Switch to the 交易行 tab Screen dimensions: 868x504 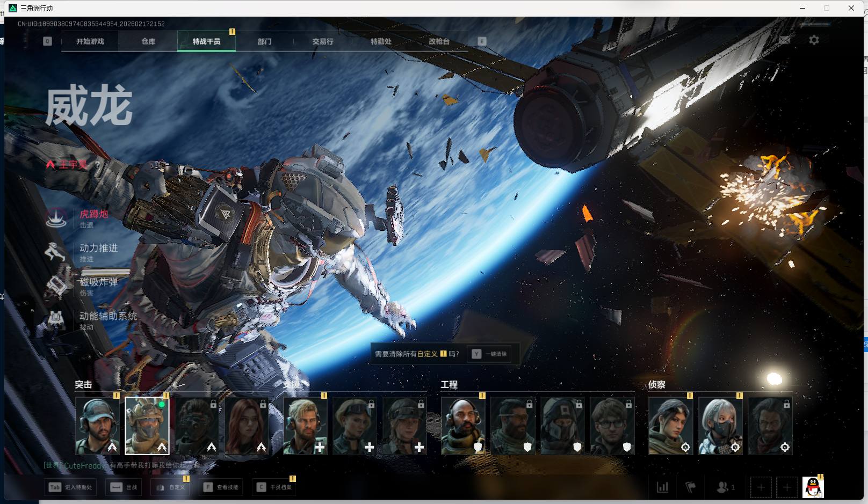click(323, 41)
